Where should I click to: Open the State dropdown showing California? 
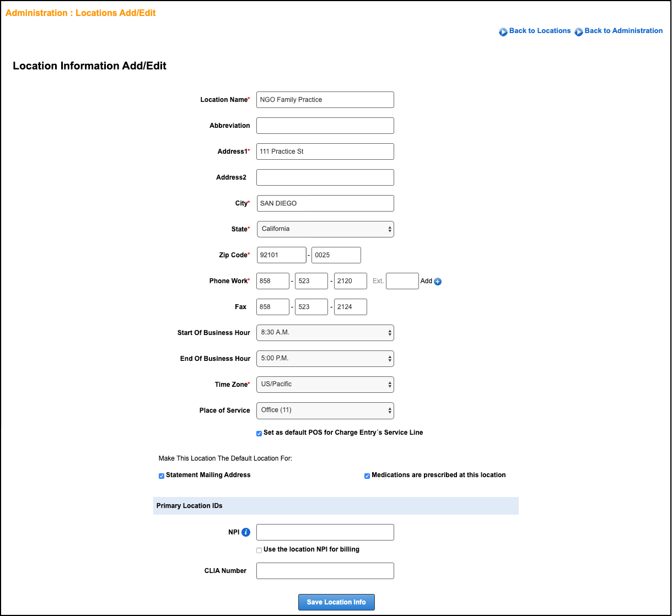[x=325, y=229]
